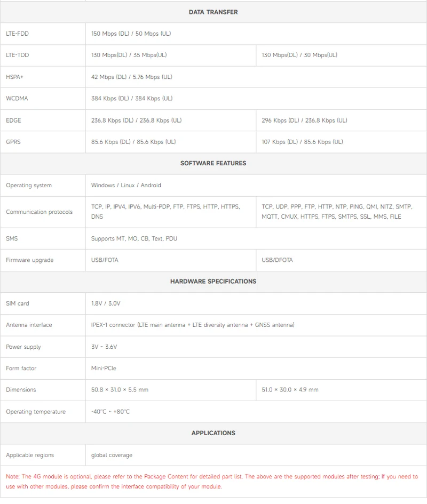The height and width of the screenshot is (504, 427).
Task: Click the 150 Mbps (DL) / 50 Mbps (UL) value
Action: pos(131,34)
